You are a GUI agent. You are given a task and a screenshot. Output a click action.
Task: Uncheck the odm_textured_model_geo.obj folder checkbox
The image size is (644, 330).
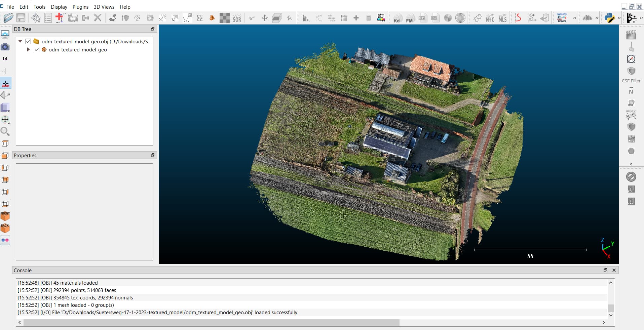click(x=28, y=41)
